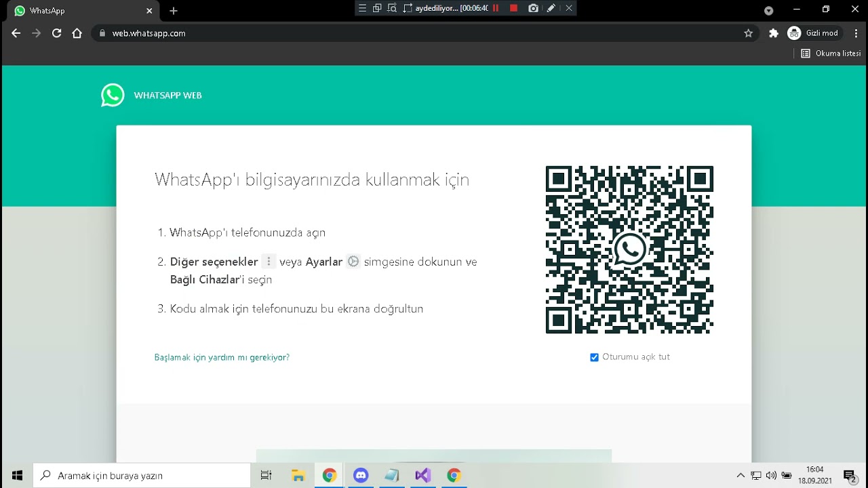Open a new browser tab
The image size is (868, 488).
tap(174, 11)
